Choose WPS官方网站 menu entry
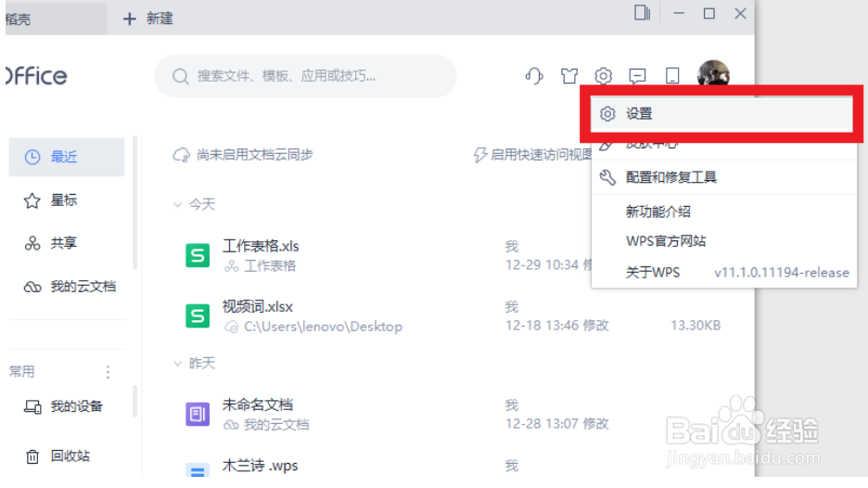The width and height of the screenshot is (868, 488). [724, 241]
